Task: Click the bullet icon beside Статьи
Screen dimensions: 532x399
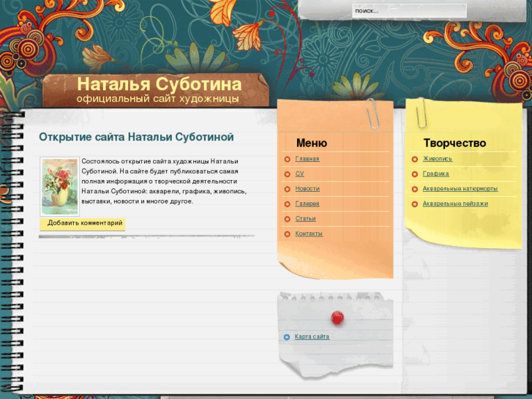Action: pyautogui.click(x=288, y=219)
